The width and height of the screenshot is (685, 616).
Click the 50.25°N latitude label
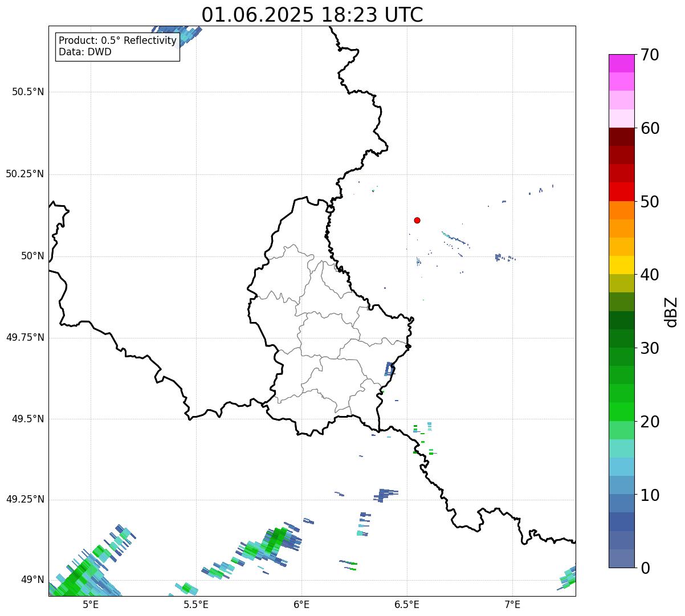click(25, 174)
